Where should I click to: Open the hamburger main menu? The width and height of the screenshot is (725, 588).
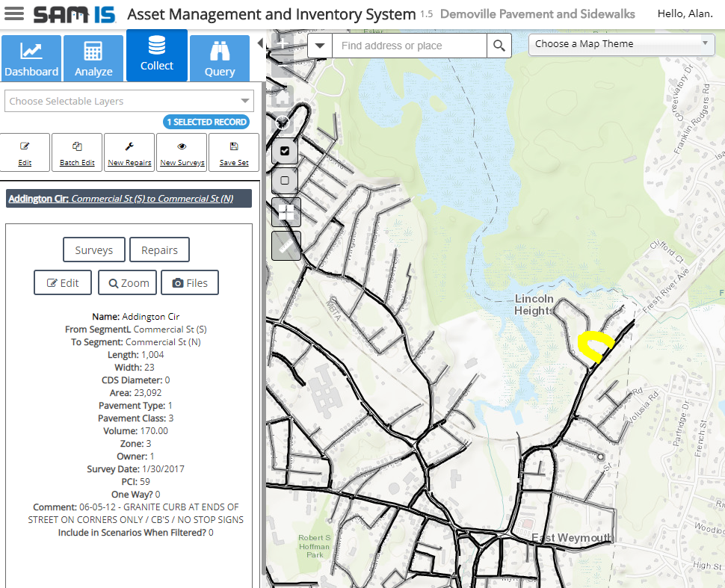coord(14,14)
